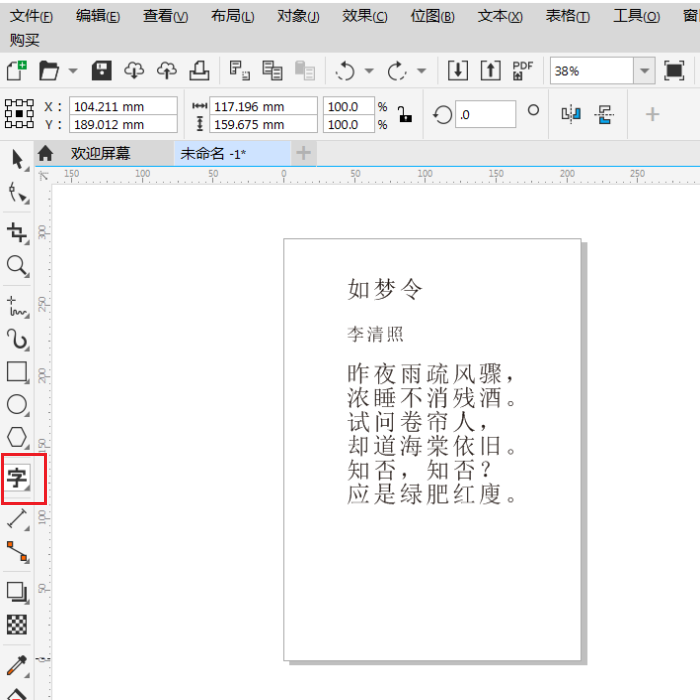
Task: Select the Text tool (字)
Action: (18, 478)
